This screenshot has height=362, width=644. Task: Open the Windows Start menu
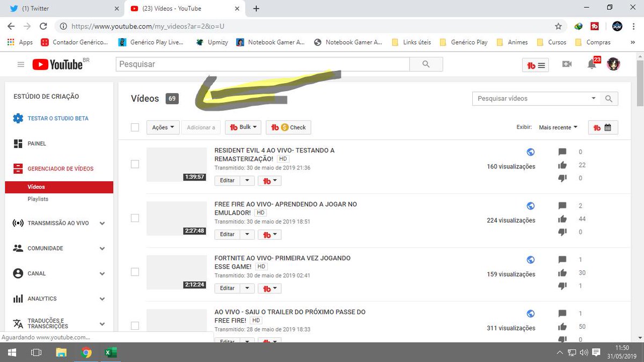coord(12,352)
